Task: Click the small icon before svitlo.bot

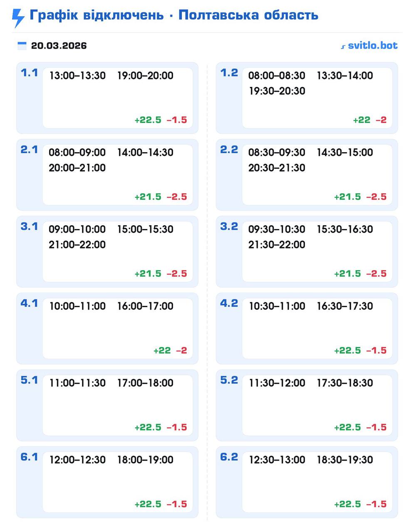Action: (x=343, y=47)
